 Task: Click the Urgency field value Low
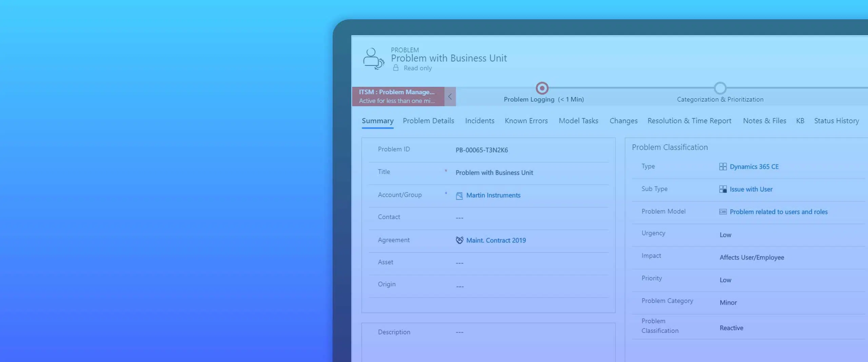click(725, 235)
